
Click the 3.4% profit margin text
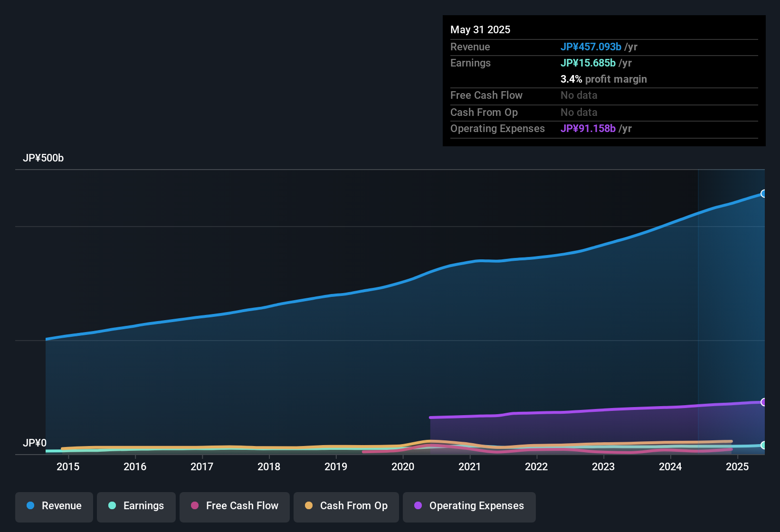coord(604,79)
